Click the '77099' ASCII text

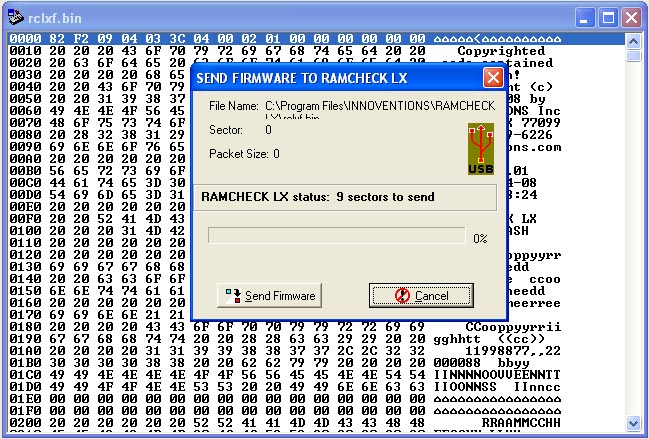(541, 123)
